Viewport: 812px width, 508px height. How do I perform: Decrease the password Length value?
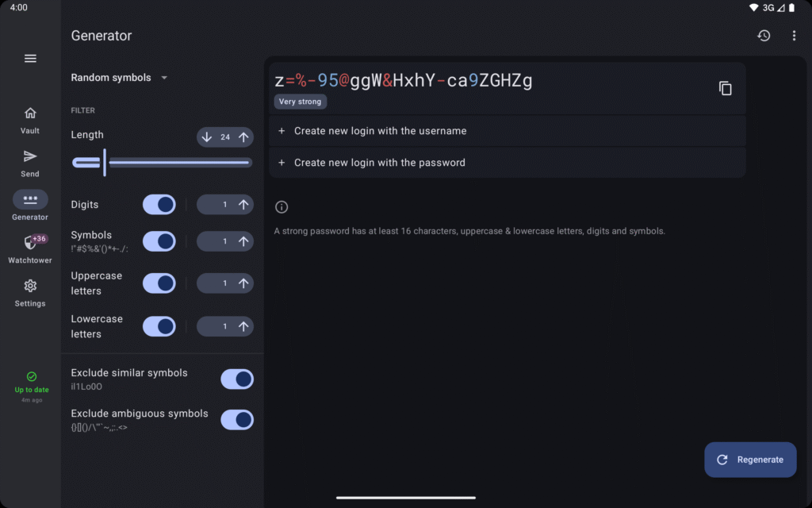tap(206, 137)
